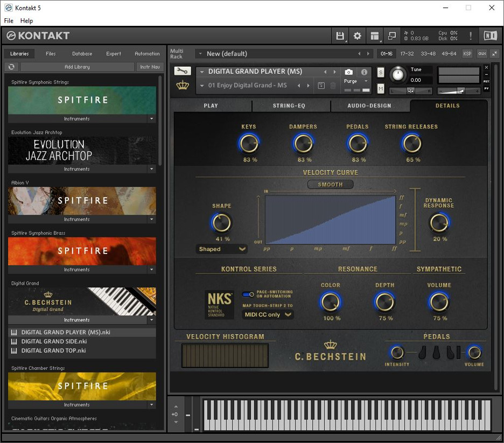The height and width of the screenshot is (443, 504).
Task: Show rack page 33-48
Action: click(428, 54)
